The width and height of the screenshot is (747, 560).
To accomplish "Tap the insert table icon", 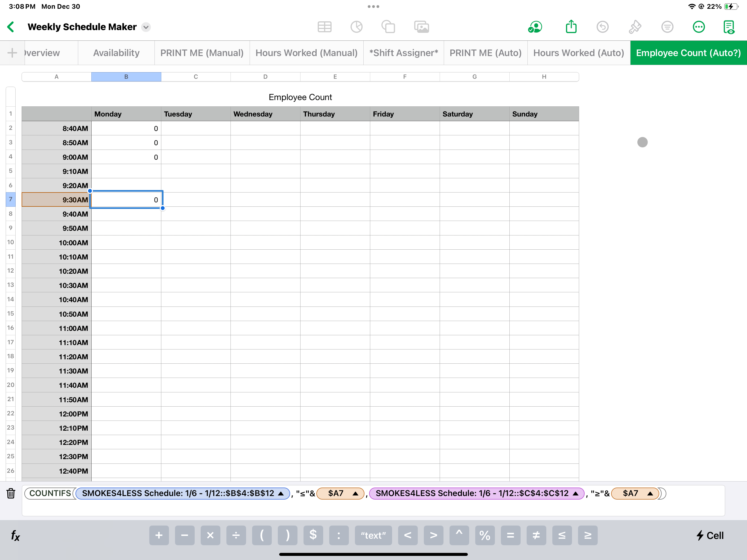I will [x=324, y=27].
